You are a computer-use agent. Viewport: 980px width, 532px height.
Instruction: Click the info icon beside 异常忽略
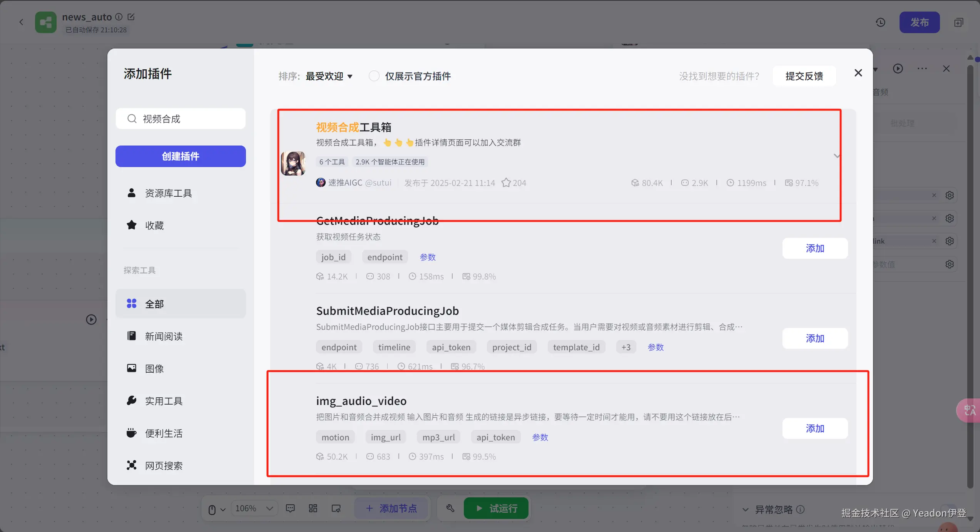coord(801,510)
